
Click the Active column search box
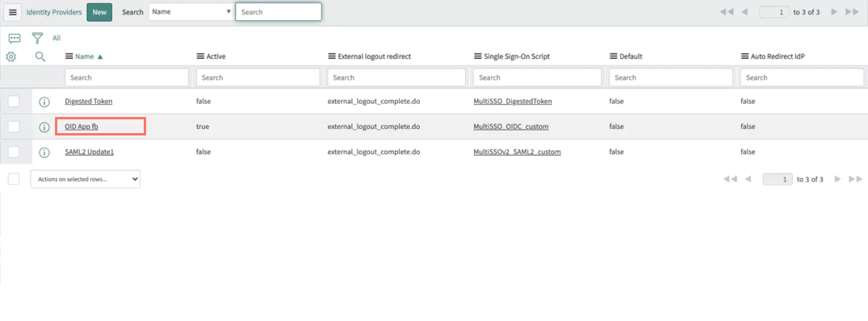point(258,77)
